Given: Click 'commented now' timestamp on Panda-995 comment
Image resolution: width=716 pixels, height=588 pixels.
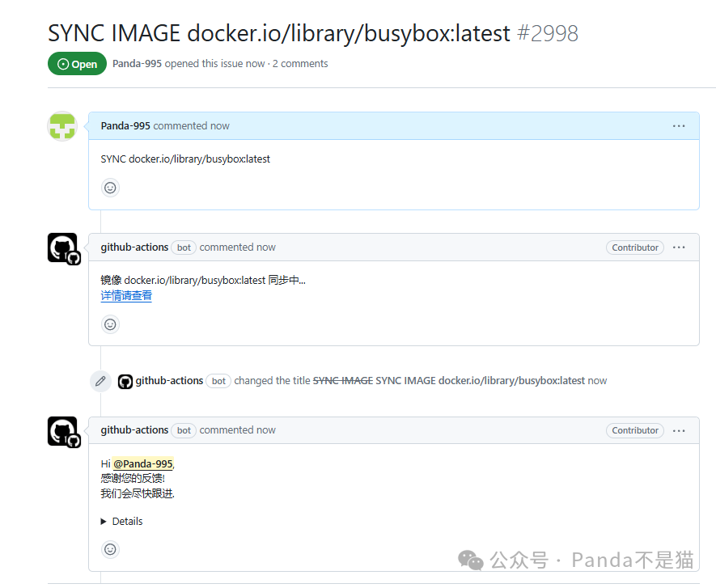Looking at the screenshot, I should tap(191, 126).
